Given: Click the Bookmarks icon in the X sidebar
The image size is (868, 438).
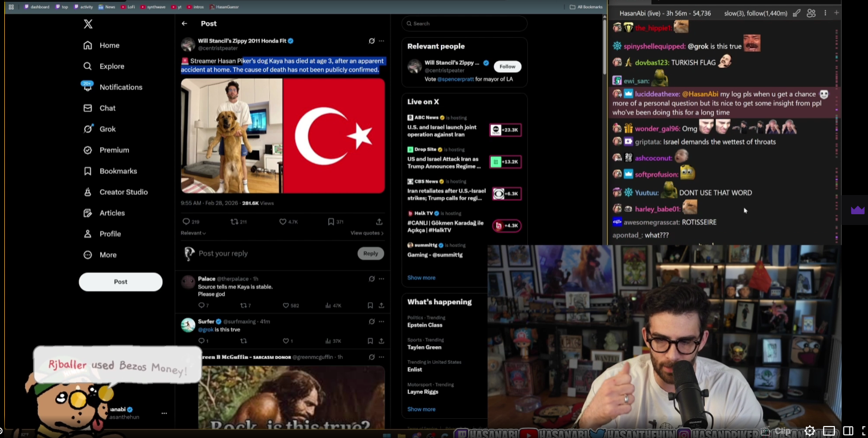Looking at the screenshot, I should tap(88, 172).
